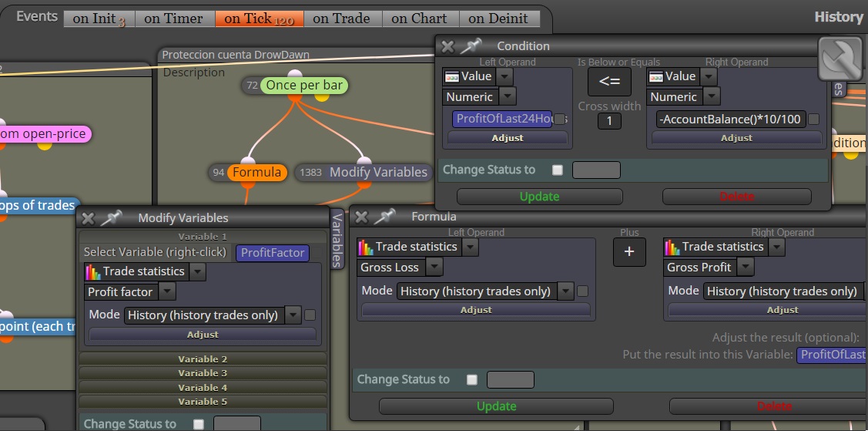Switch to on Trade events tab
This screenshot has width=868, height=431.
click(x=341, y=19)
